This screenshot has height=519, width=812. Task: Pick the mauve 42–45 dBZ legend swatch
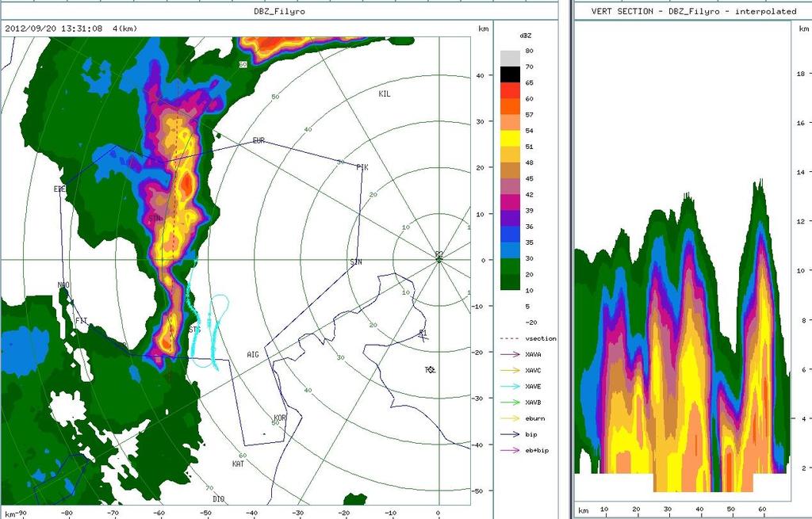point(510,187)
